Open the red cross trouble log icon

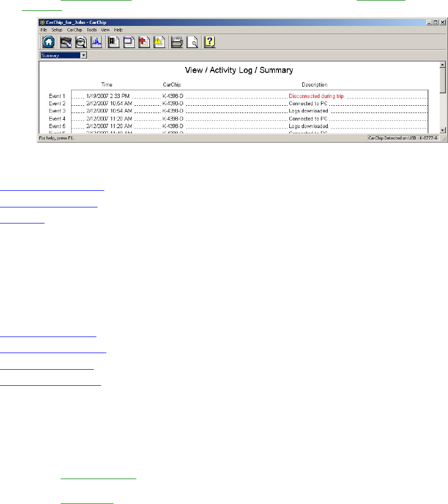pos(144,42)
